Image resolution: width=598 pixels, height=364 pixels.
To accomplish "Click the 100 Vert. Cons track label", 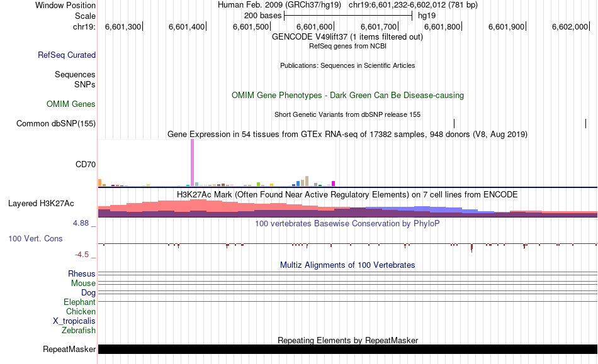I will coord(35,238).
